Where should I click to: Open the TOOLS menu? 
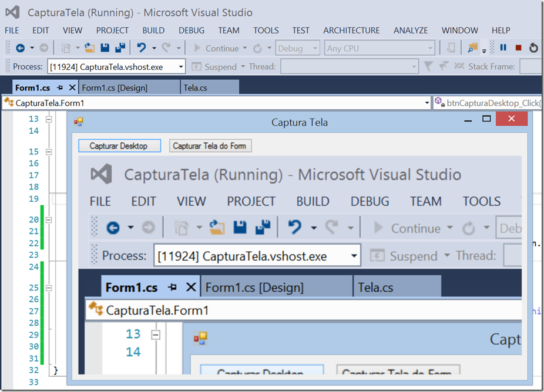266,31
